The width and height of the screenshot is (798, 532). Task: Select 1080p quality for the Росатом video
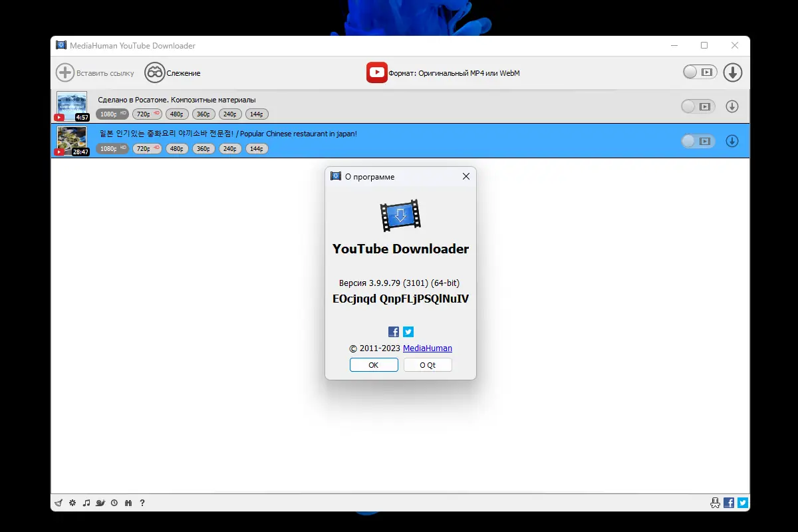pyautogui.click(x=111, y=114)
